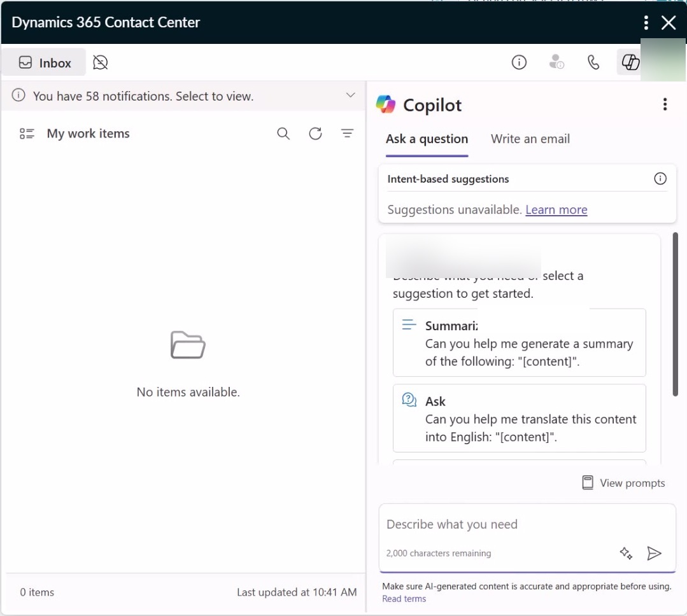Open the My work items view list icon
The height and width of the screenshot is (616, 687).
(x=27, y=134)
